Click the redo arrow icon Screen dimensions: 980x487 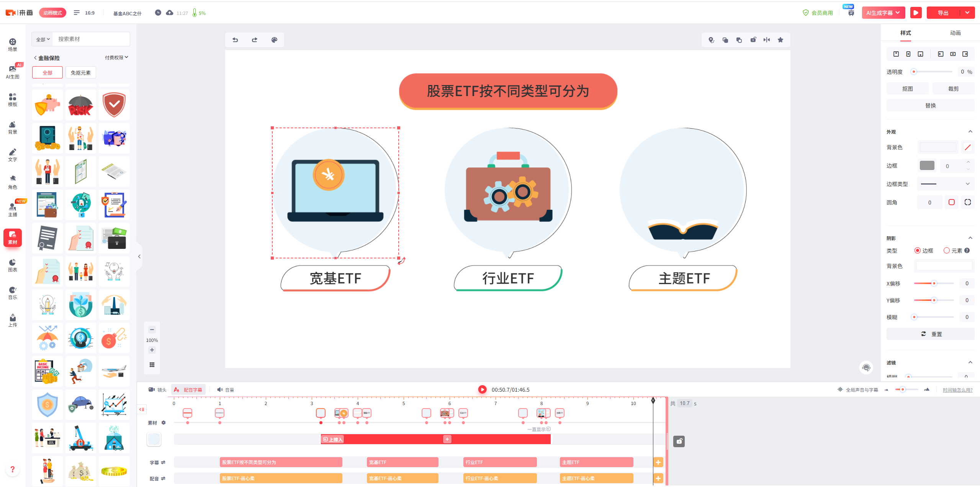pyautogui.click(x=255, y=40)
